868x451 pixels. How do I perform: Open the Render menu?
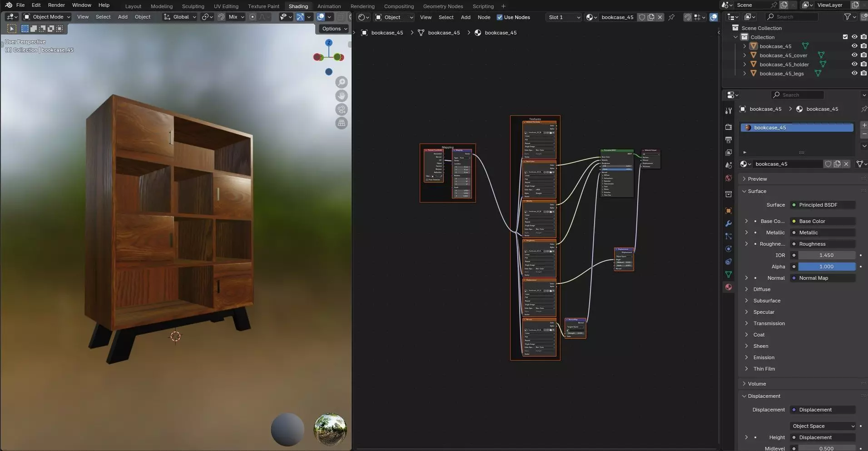pyautogui.click(x=56, y=5)
